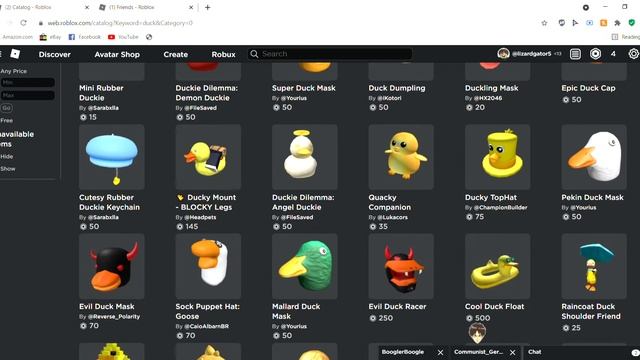Open Ducky Mount BLOCKY Legs thumbnail
The width and height of the screenshot is (640, 360).
[208, 157]
